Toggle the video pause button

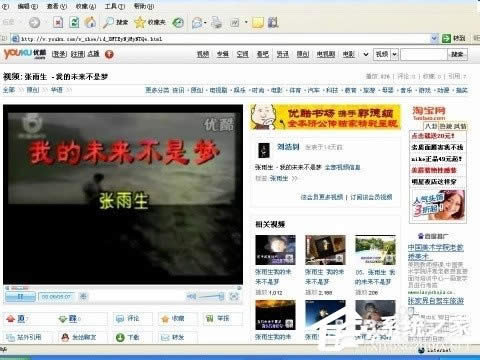[x=20, y=296]
